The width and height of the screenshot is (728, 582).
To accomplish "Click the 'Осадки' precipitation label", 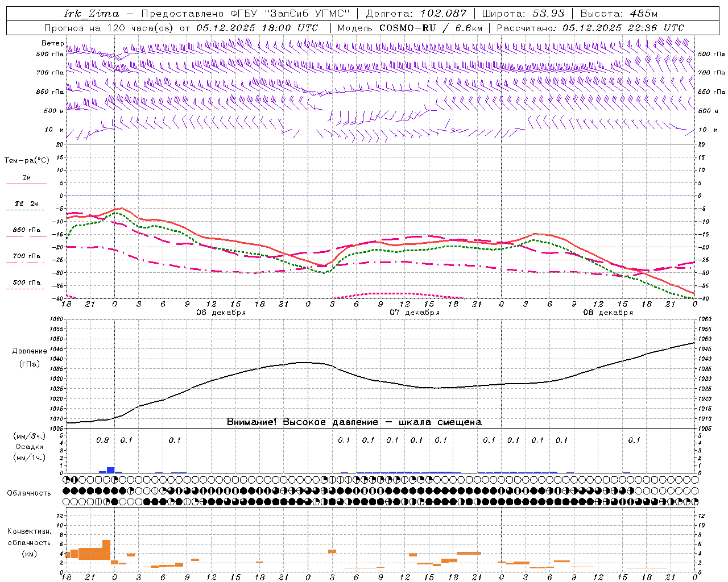I will (30, 447).
